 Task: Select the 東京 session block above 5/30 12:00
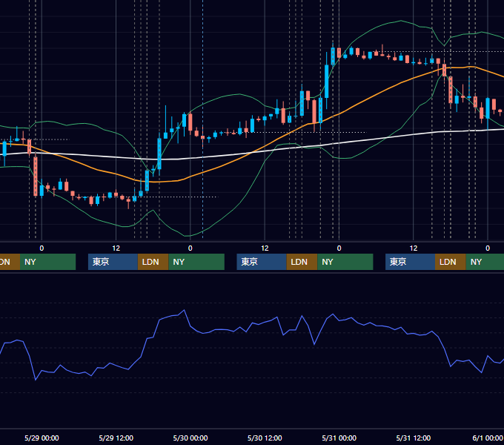[x=262, y=262]
